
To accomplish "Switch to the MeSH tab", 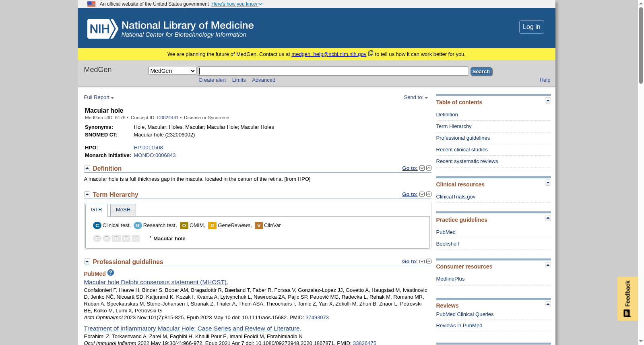I will tap(123, 210).
